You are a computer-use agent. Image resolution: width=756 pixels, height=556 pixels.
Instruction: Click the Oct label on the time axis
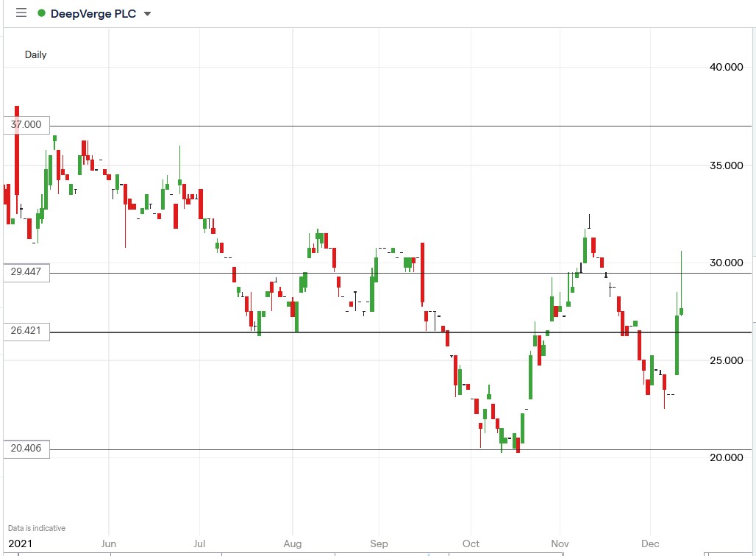click(x=470, y=543)
